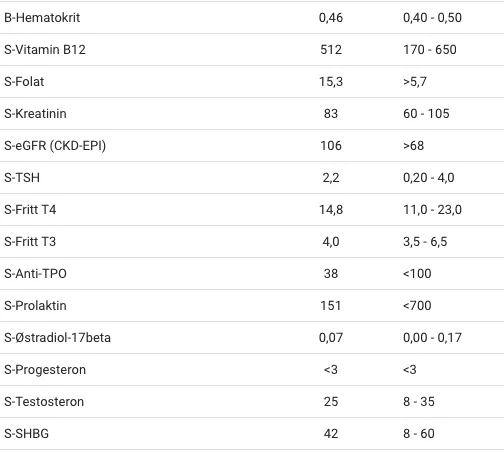
Task: Click the S-TSH result 2,2
Action: pos(331,178)
